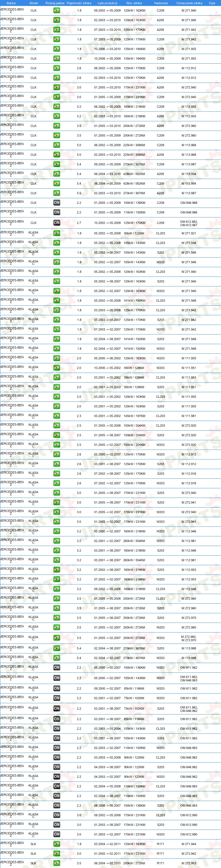Click the PB icon in the Klasa C W203 M 112.961 row
Screen dimensions: 221x868
coord(57,541)
